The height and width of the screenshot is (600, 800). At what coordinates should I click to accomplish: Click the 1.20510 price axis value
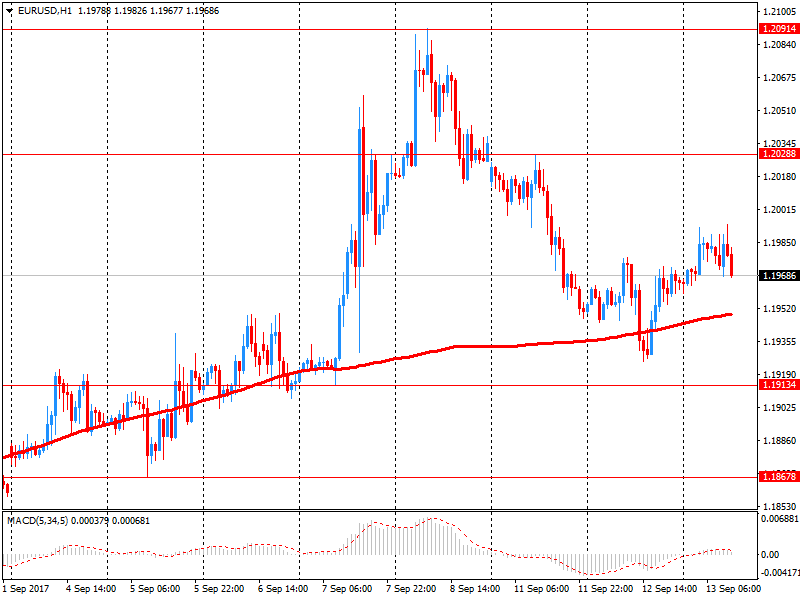pos(779,111)
